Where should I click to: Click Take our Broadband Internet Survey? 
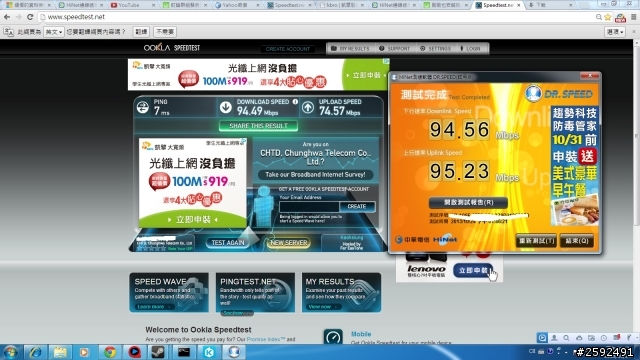click(x=315, y=175)
